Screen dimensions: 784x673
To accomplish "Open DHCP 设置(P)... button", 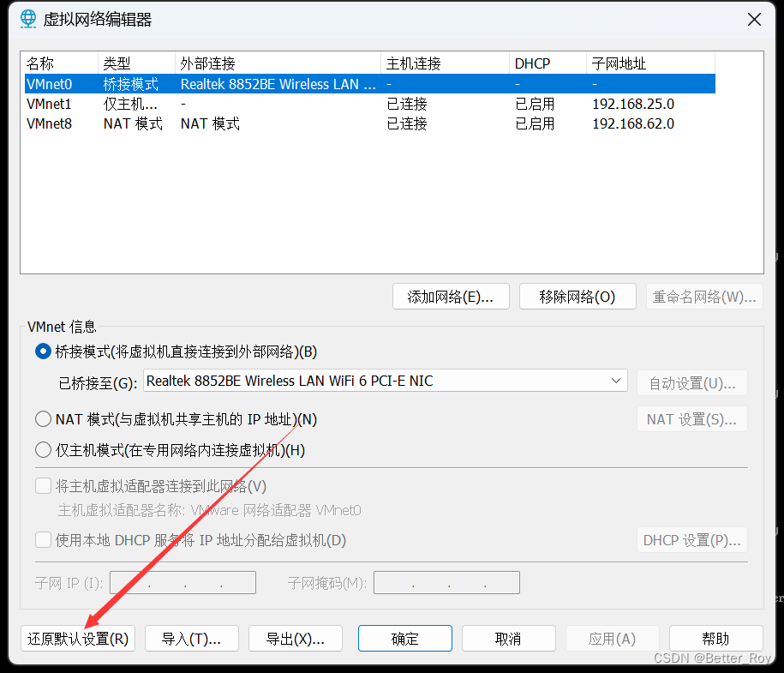I will [x=692, y=540].
